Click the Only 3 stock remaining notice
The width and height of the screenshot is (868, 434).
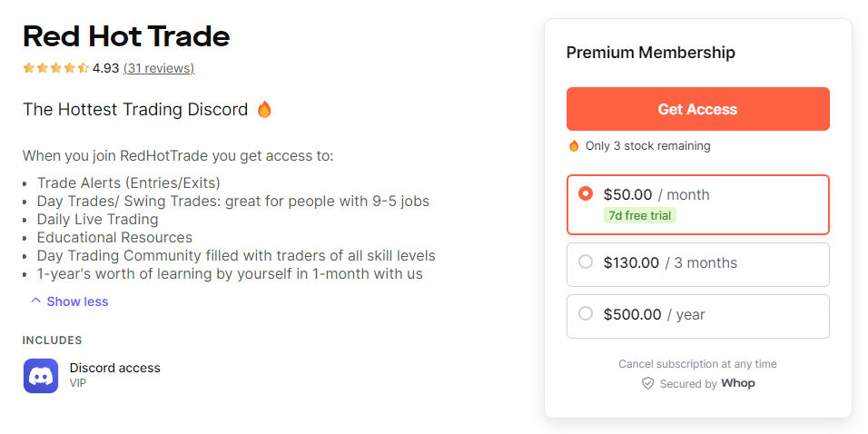tap(647, 146)
